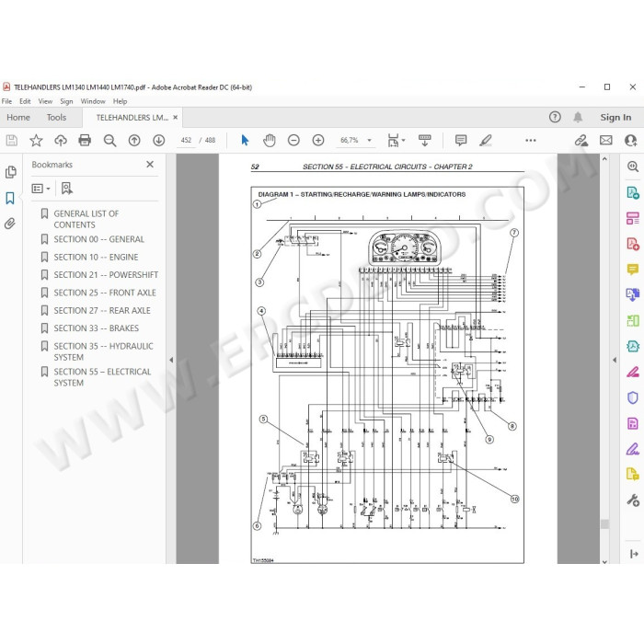Print the document

coord(85,141)
